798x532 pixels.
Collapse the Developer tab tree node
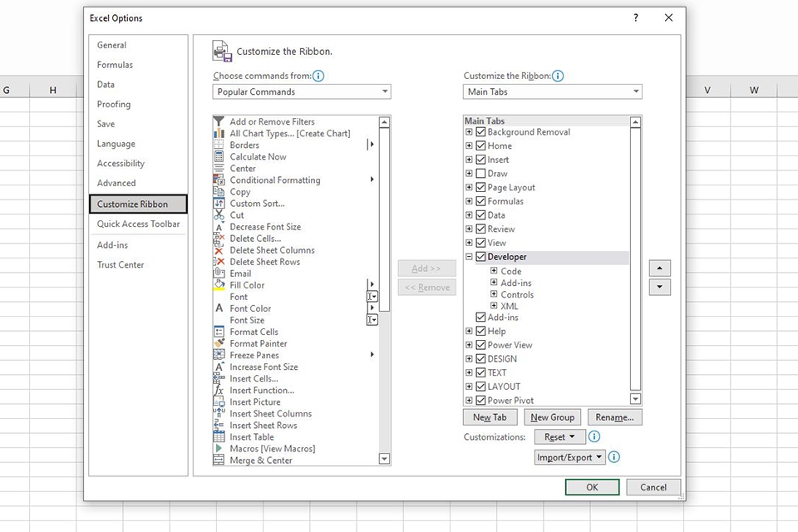(x=469, y=257)
